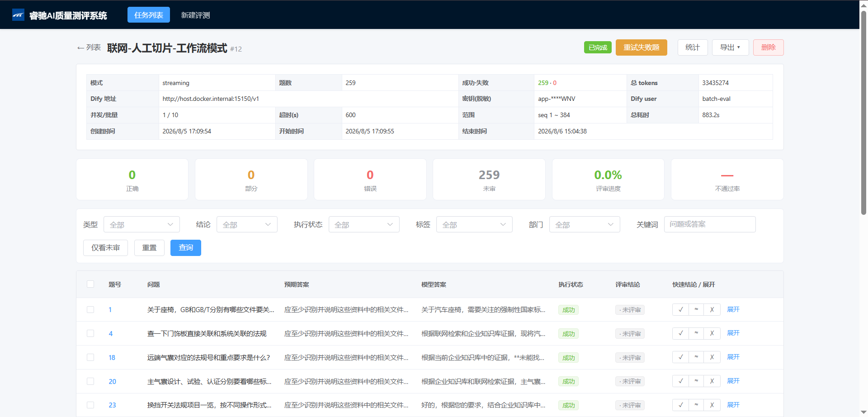The width and height of the screenshot is (868, 417).
Task: Switch to the 任务列表 tab
Action: tap(149, 15)
